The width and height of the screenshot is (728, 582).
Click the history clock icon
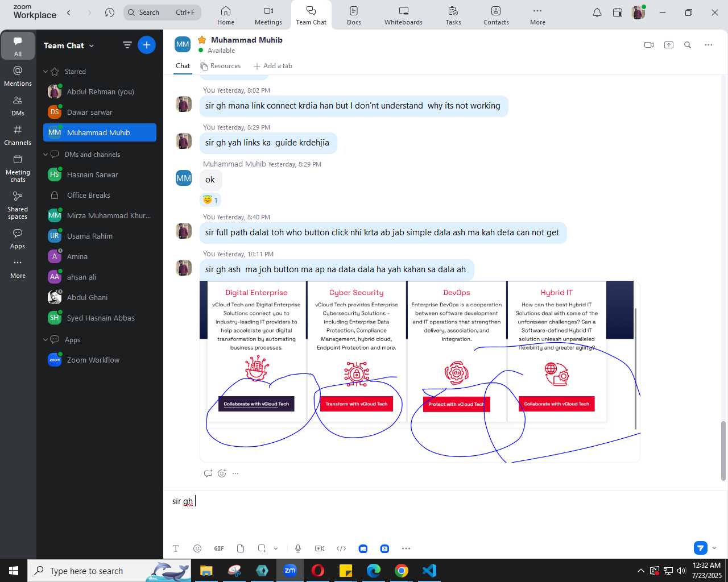110,13
